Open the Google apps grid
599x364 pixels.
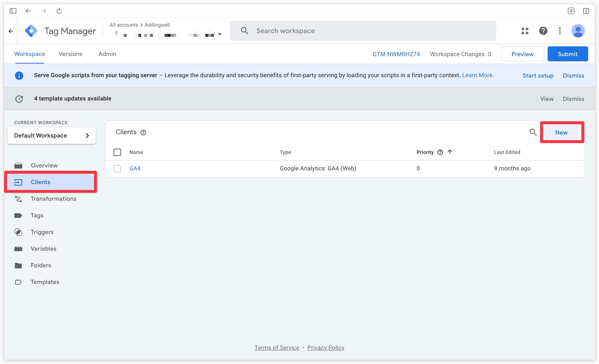[525, 31]
